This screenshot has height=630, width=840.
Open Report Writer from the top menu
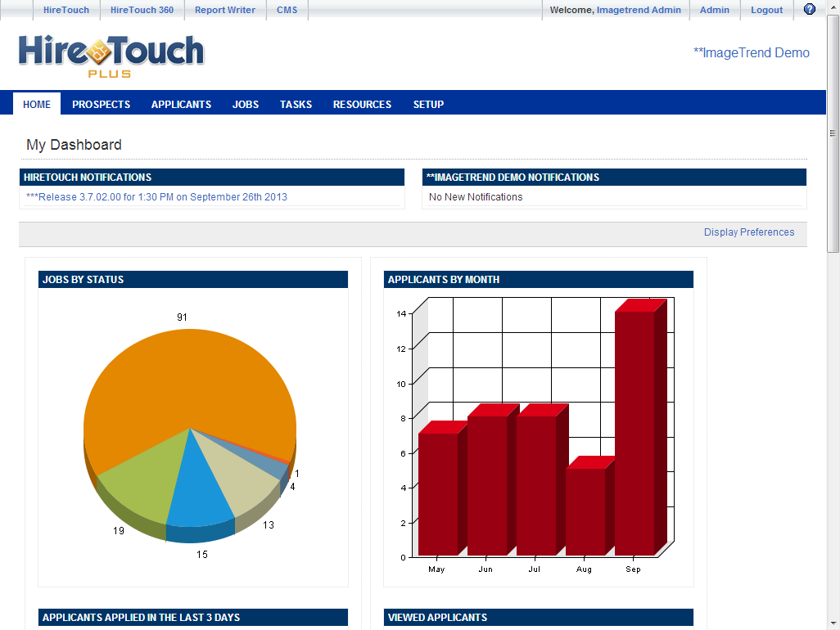click(224, 9)
